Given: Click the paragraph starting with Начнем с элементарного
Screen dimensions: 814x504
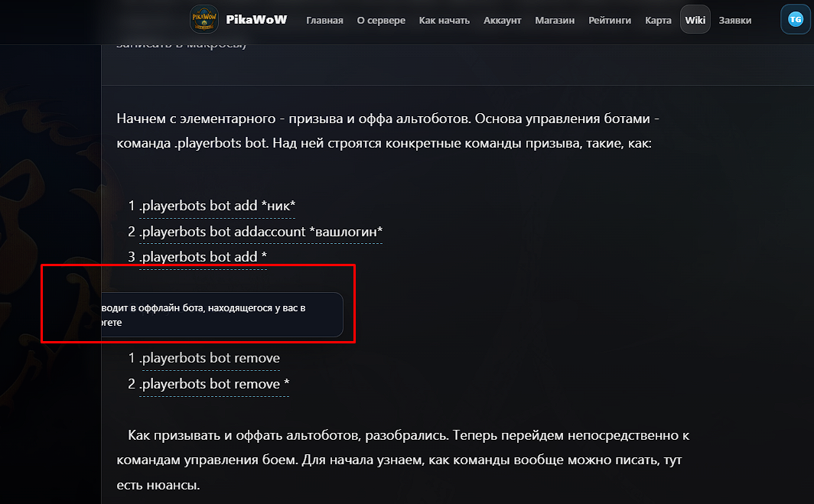Looking at the screenshot, I should [388, 131].
